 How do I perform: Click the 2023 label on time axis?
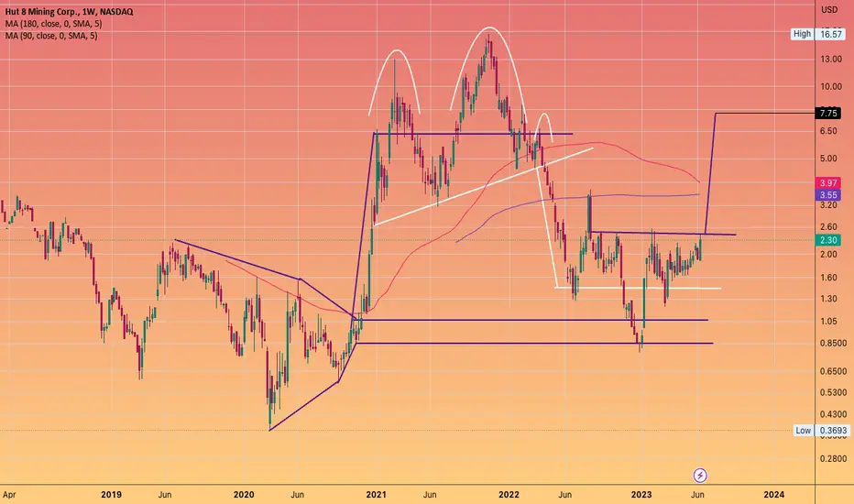641,495
